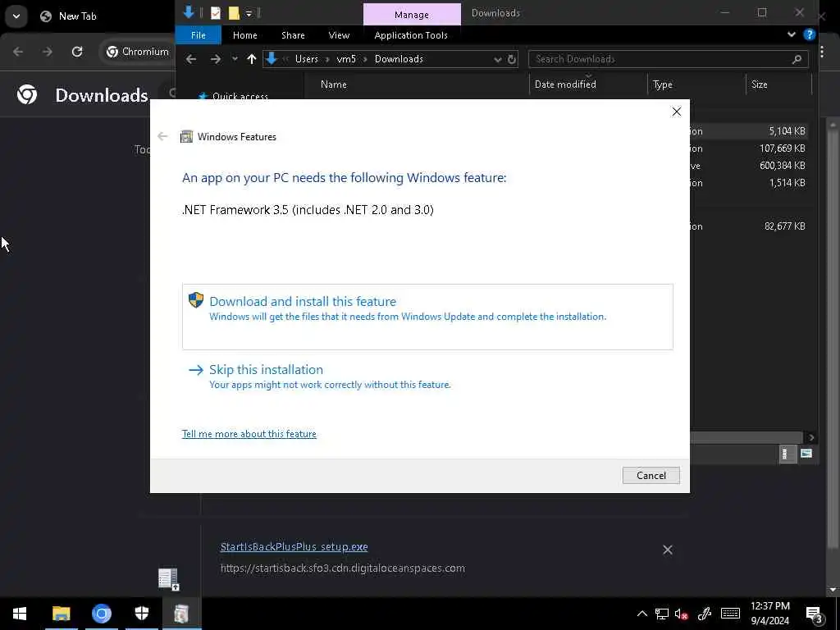The image size is (840, 630).
Task: Go back in File Explorer navigation
Action: pos(191,59)
